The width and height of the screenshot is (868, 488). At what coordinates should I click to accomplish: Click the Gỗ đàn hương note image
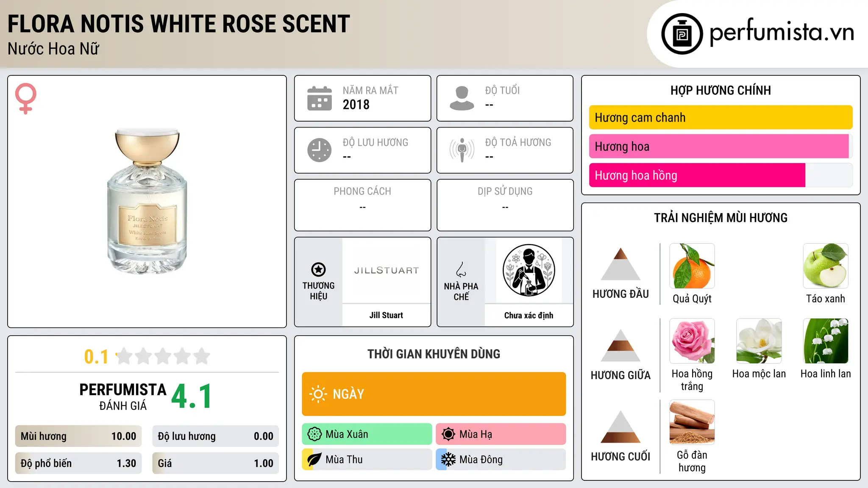click(692, 422)
